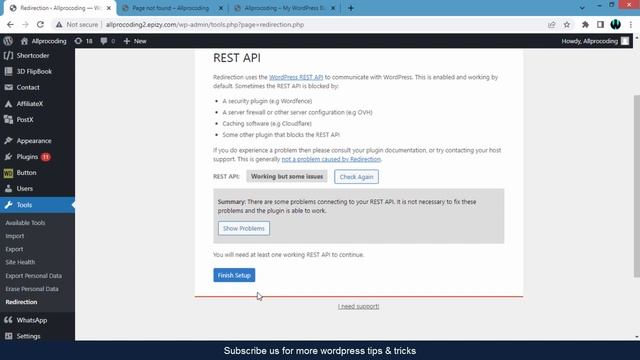This screenshot has width=640, height=360.
Task: Go to Export submenu item
Action: [14, 249]
